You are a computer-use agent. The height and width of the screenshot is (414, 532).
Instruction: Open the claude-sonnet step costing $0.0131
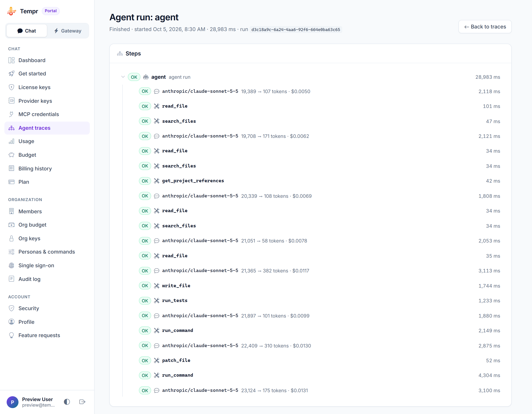click(x=319, y=391)
